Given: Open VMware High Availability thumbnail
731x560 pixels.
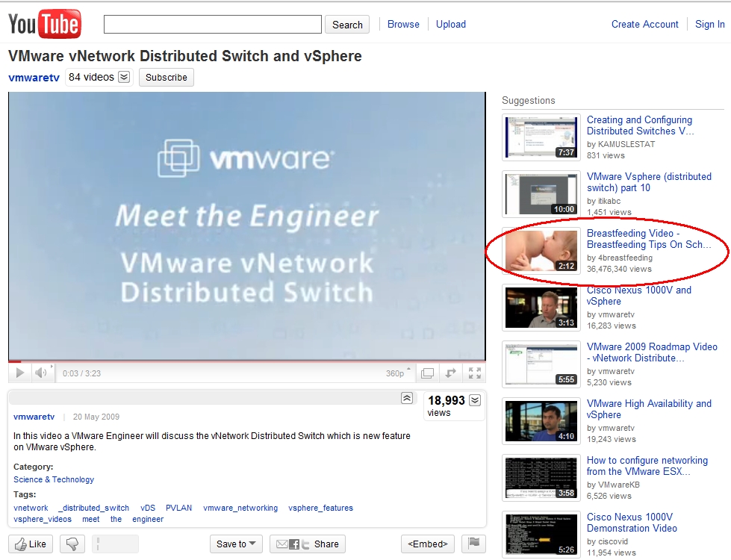Looking at the screenshot, I should tap(541, 421).
